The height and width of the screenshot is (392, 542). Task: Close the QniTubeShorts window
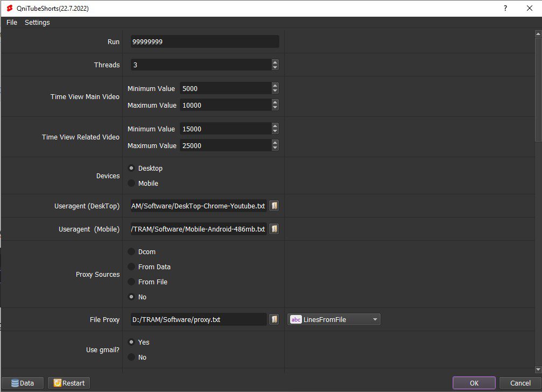pos(529,8)
